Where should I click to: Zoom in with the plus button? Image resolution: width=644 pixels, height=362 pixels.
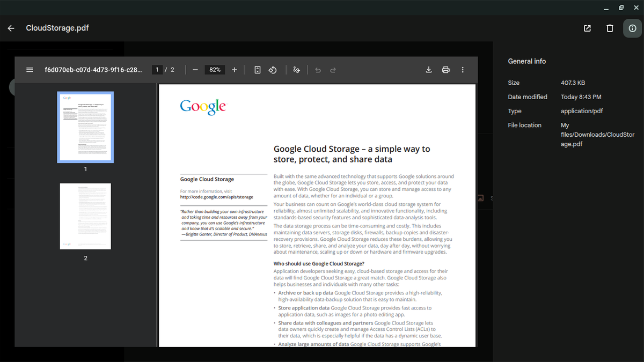coord(235,70)
